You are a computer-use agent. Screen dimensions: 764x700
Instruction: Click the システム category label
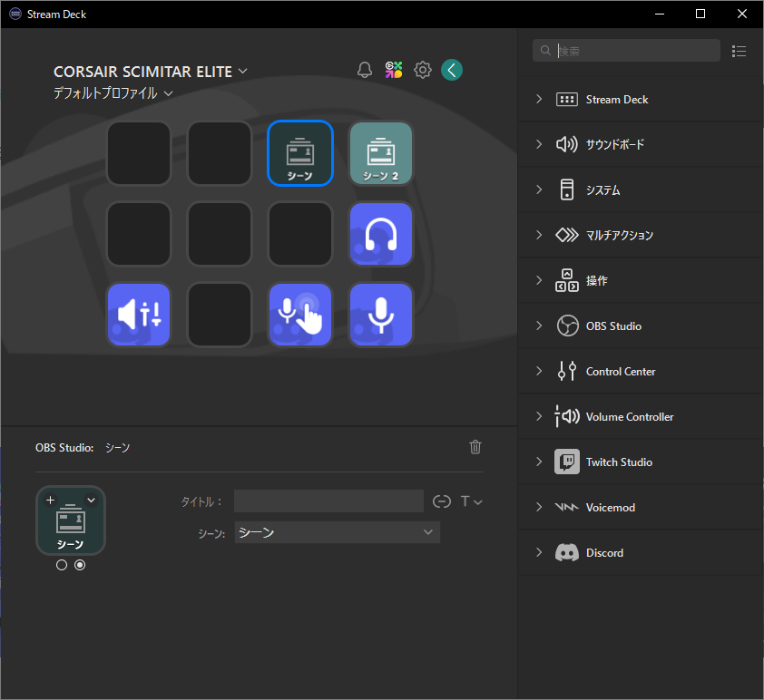pos(602,190)
